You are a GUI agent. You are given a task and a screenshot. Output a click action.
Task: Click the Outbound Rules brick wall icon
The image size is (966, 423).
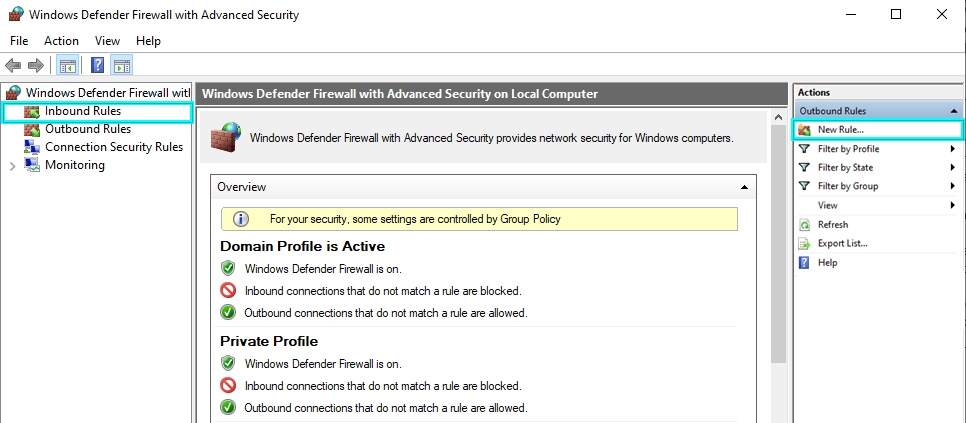coord(32,129)
